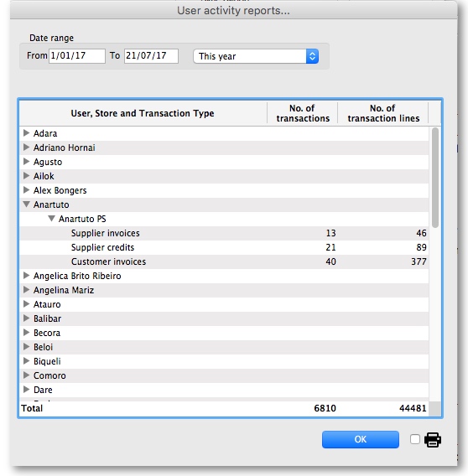Screen dimensions: 468x476
Task: Expand the Comoro user row
Action: point(27,375)
